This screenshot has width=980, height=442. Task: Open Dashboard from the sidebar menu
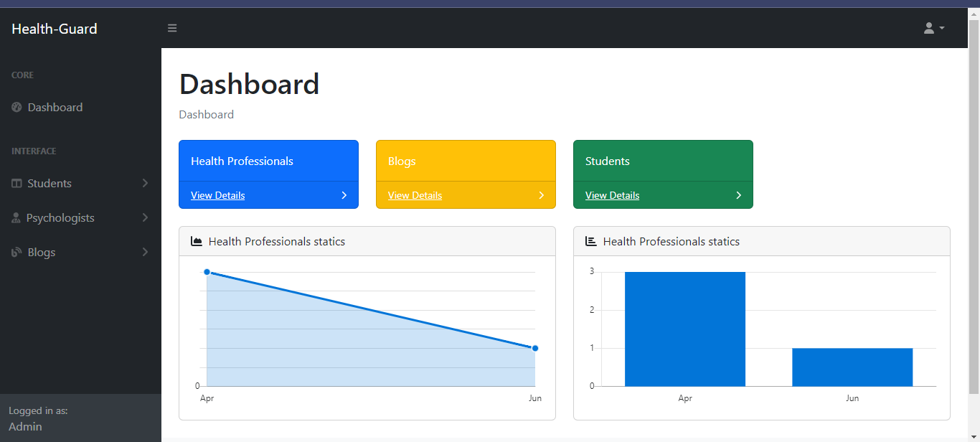(55, 108)
